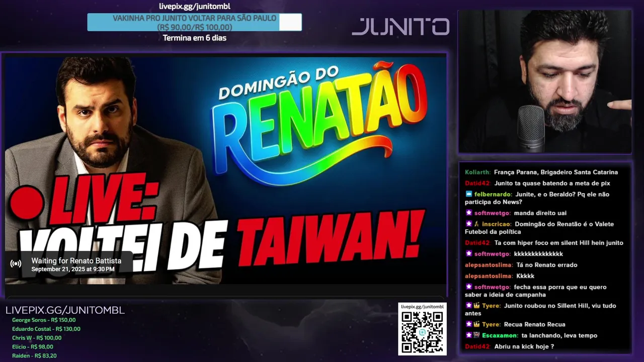
Task: Click the JUNITO logo at the top
Action: click(x=400, y=27)
